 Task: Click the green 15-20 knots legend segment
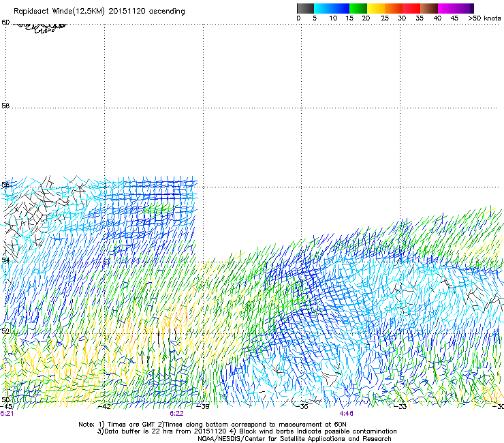pyautogui.click(x=358, y=8)
